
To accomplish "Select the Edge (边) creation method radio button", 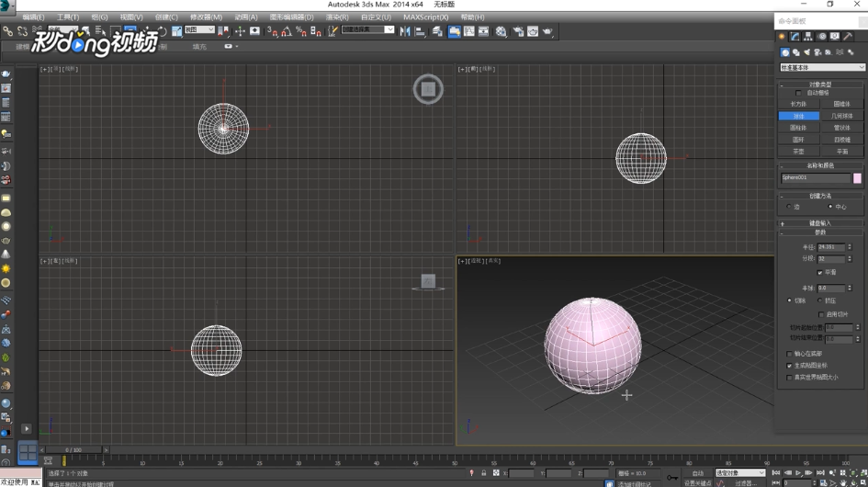I will tap(789, 207).
